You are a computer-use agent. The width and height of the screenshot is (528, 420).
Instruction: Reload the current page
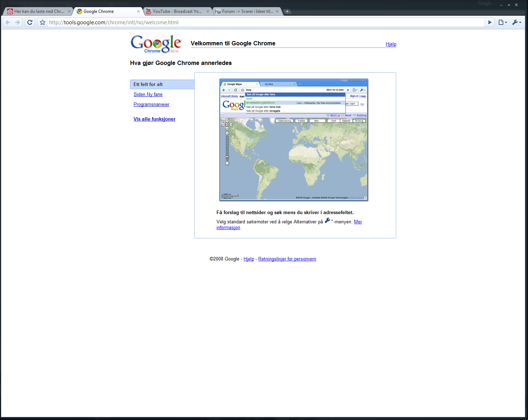(30, 22)
